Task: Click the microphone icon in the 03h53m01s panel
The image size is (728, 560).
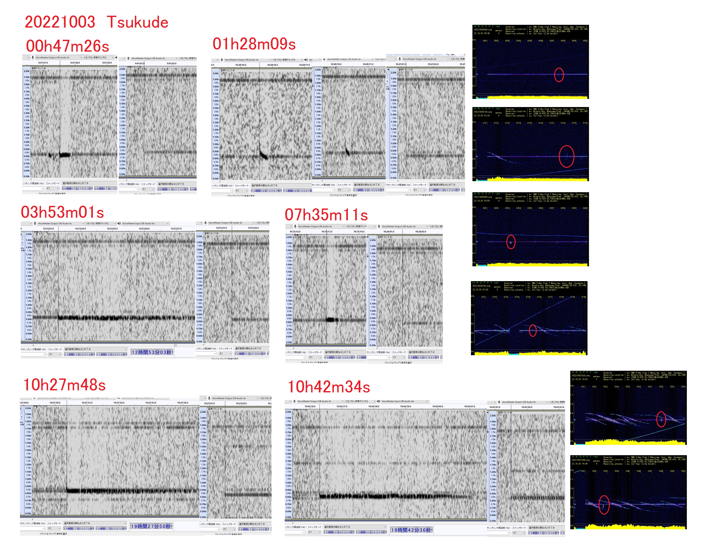Action: point(35,224)
